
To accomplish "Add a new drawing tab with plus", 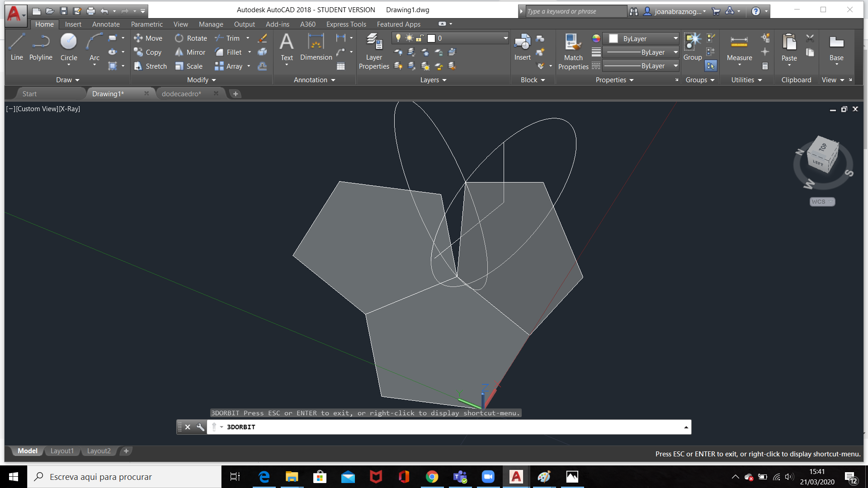I will click(236, 94).
